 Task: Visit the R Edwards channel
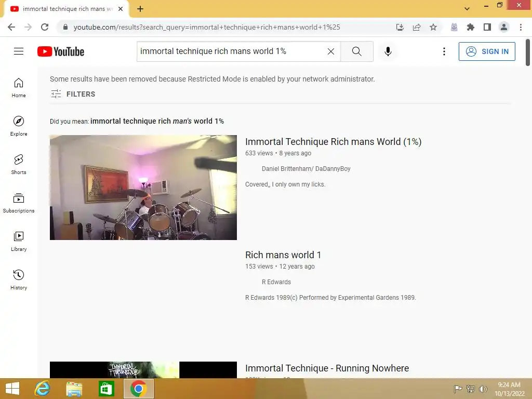pos(276,282)
